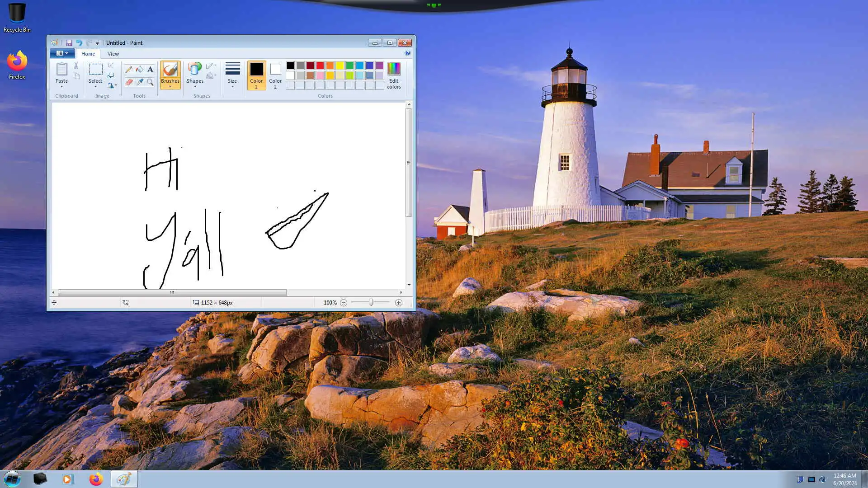Image resolution: width=868 pixels, height=488 pixels.
Task: Switch to the View tab
Action: [113, 54]
